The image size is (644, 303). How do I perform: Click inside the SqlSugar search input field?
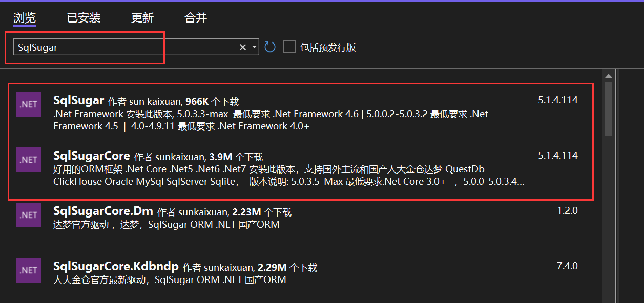pyautogui.click(x=102, y=47)
